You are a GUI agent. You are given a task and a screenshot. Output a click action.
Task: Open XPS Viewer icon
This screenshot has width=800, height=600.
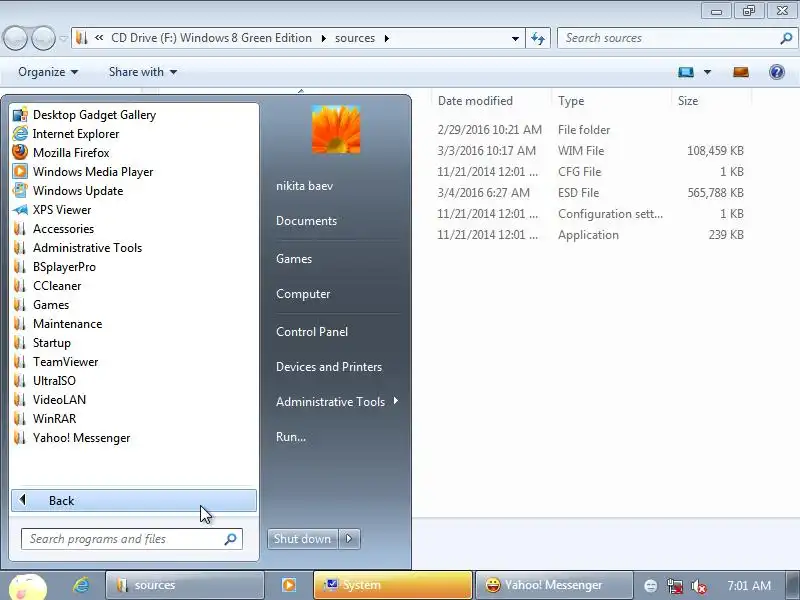pyautogui.click(x=20, y=210)
